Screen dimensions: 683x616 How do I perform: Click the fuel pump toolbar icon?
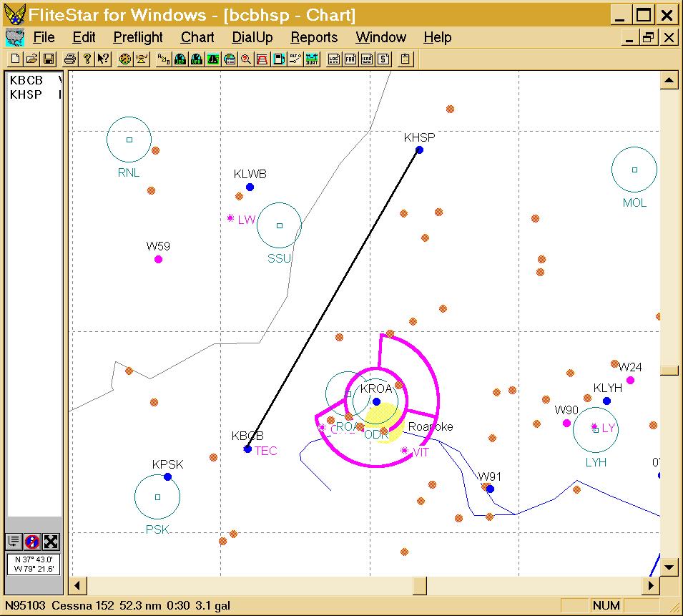(279, 59)
